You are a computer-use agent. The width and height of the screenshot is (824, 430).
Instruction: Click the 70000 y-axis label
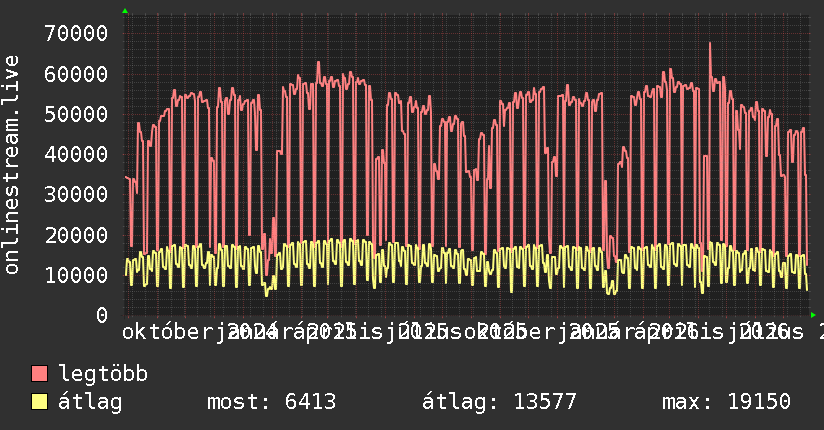click(x=76, y=34)
